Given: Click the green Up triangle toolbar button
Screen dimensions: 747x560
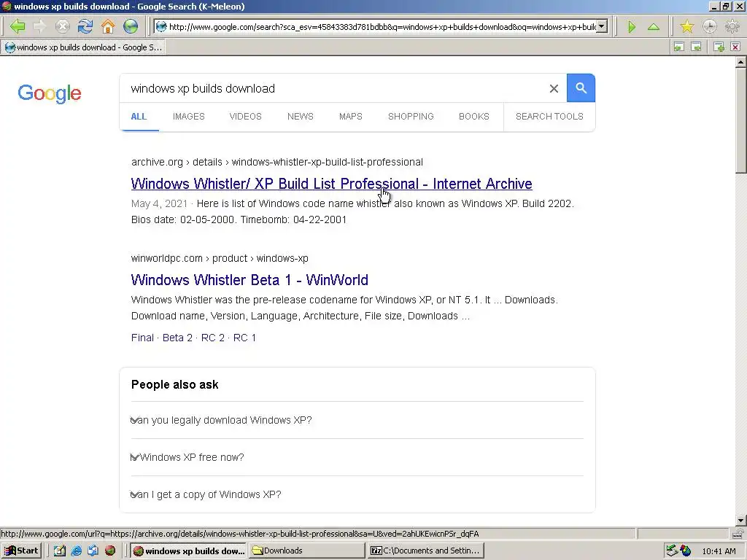Looking at the screenshot, I should coord(654,27).
